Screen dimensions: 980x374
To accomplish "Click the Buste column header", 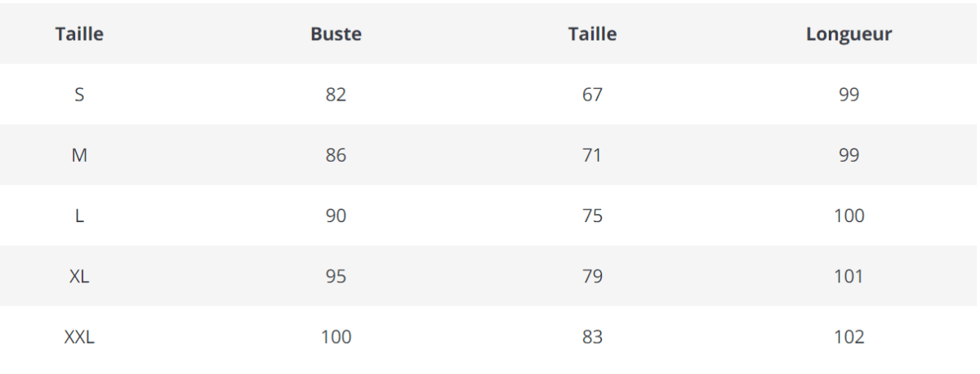I will pyautogui.click(x=336, y=34).
